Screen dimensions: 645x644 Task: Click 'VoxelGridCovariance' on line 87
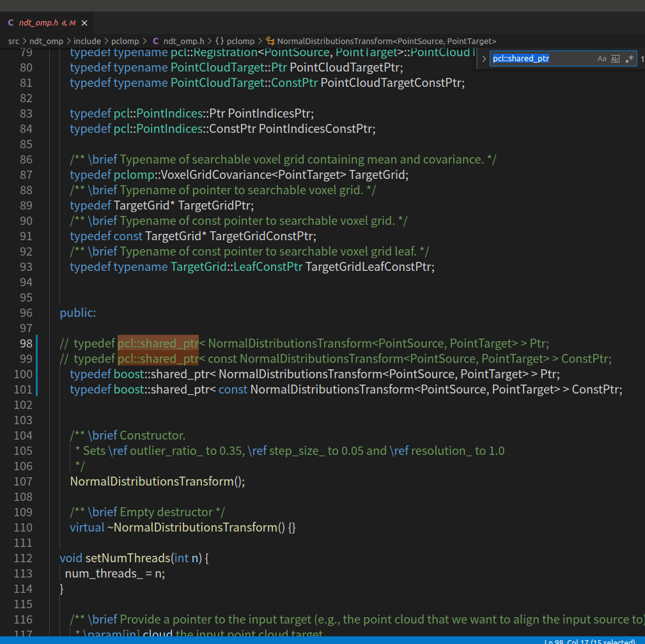(216, 175)
